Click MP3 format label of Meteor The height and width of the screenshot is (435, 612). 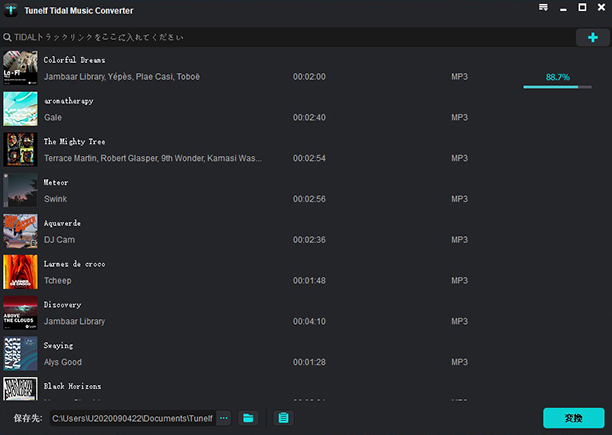click(x=459, y=199)
